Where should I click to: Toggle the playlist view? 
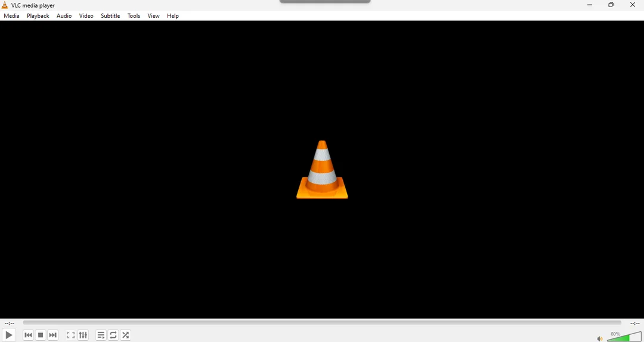pos(101,335)
